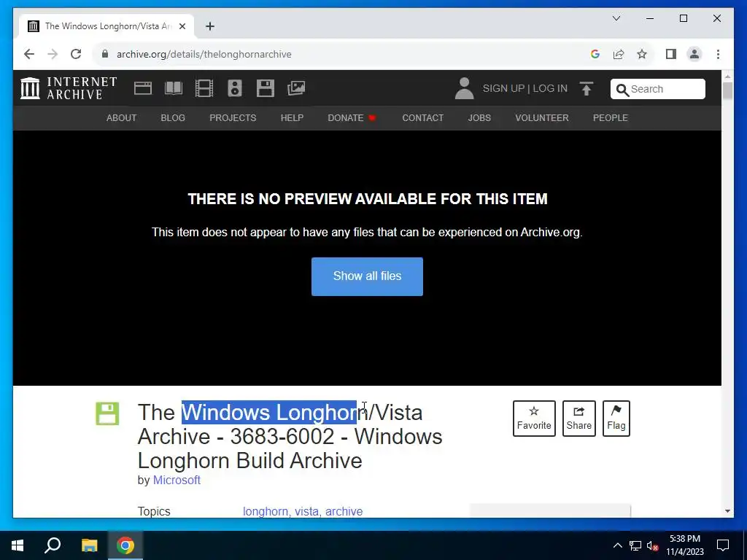Click the Google icon in the address bar

595,54
